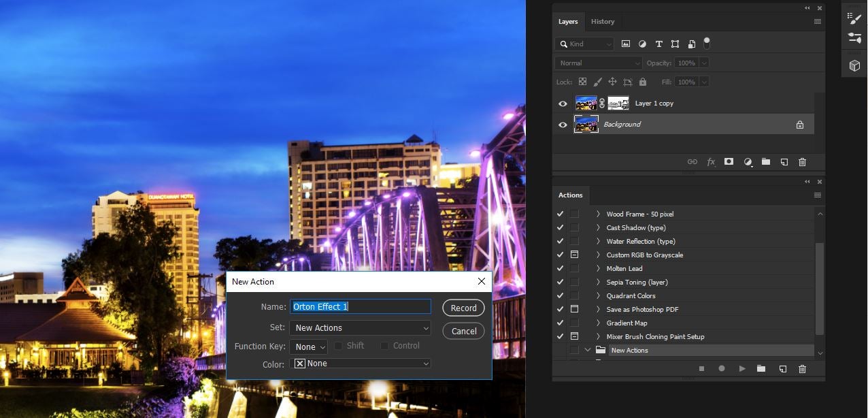868x418 pixels.
Task: Delete the selected layer with the trash icon
Action: [802, 162]
